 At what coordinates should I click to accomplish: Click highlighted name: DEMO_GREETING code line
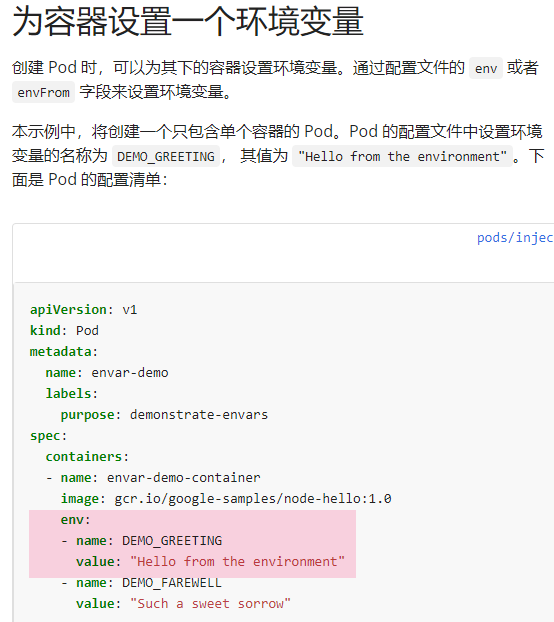(142, 541)
